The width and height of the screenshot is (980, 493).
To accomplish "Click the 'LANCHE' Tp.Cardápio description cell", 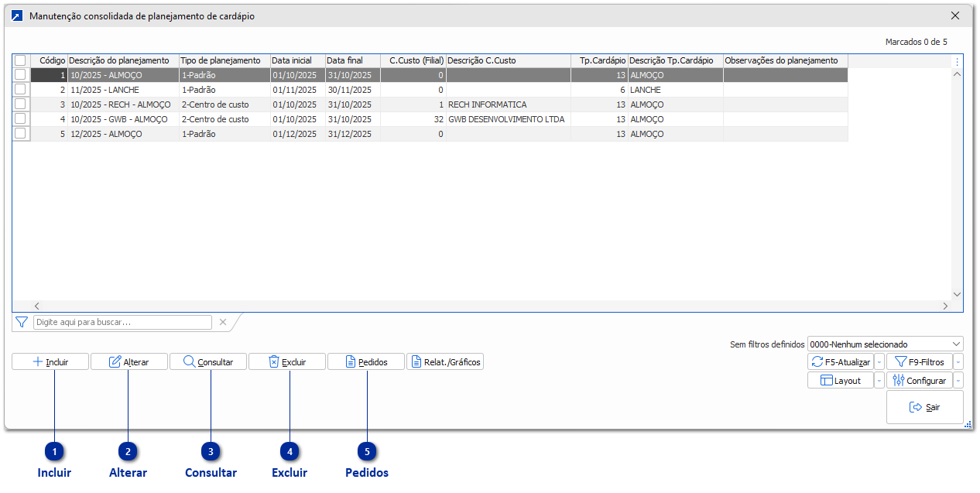I will pyautogui.click(x=675, y=90).
